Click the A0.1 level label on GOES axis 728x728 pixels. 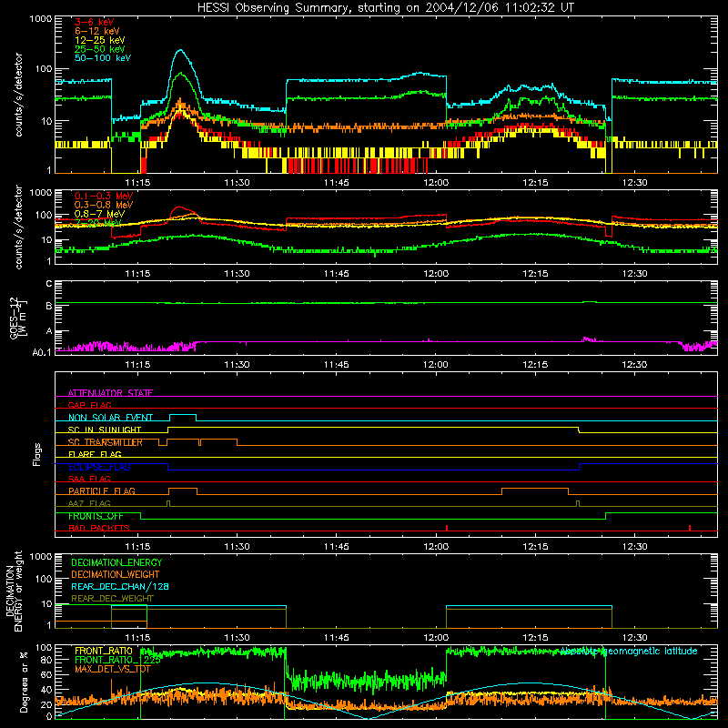coord(41,352)
